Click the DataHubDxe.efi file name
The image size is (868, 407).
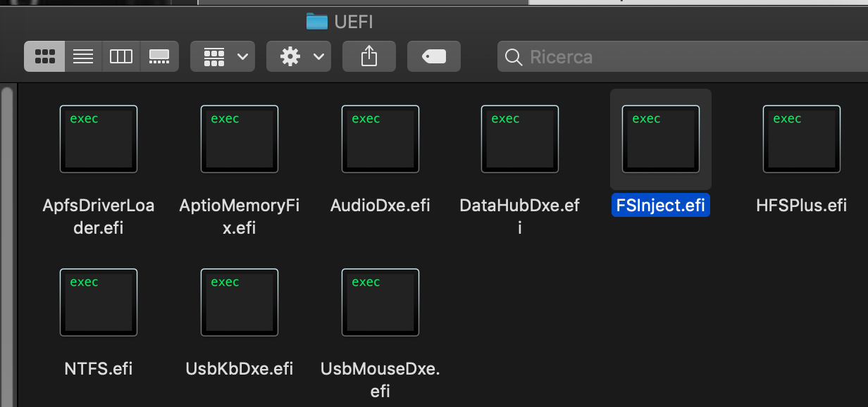(x=520, y=217)
